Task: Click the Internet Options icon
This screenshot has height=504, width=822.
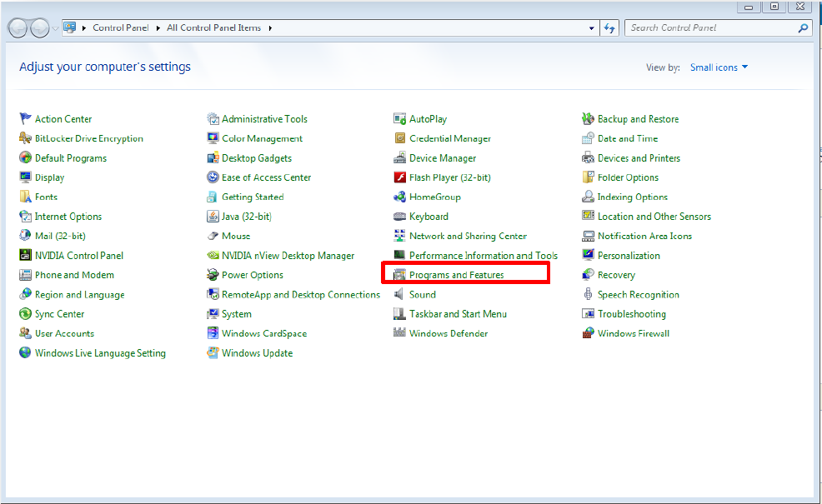Action: point(25,217)
